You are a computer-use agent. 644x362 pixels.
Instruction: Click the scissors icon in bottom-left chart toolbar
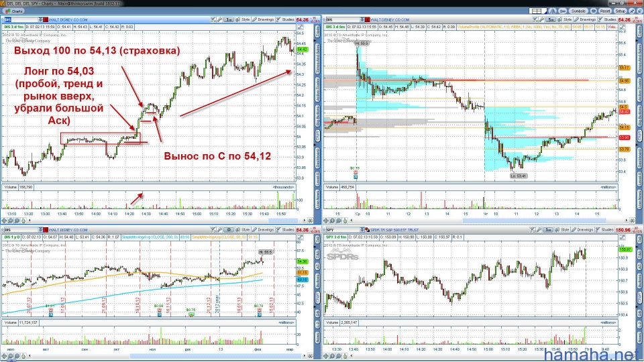213,230
